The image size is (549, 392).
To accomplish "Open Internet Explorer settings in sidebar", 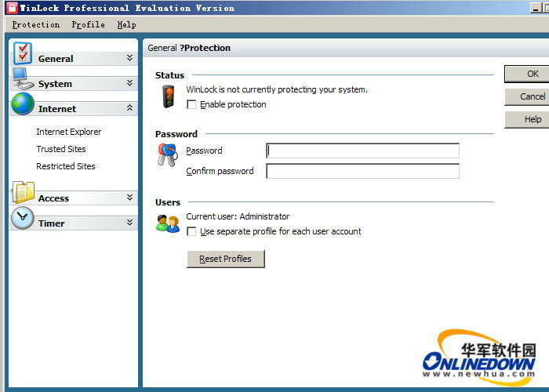I will tap(69, 132).
